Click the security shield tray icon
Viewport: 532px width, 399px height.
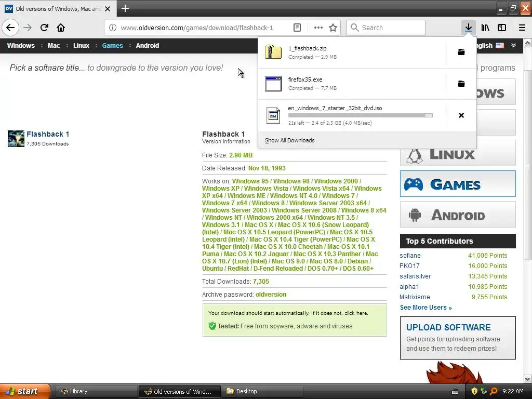[474, 391]
